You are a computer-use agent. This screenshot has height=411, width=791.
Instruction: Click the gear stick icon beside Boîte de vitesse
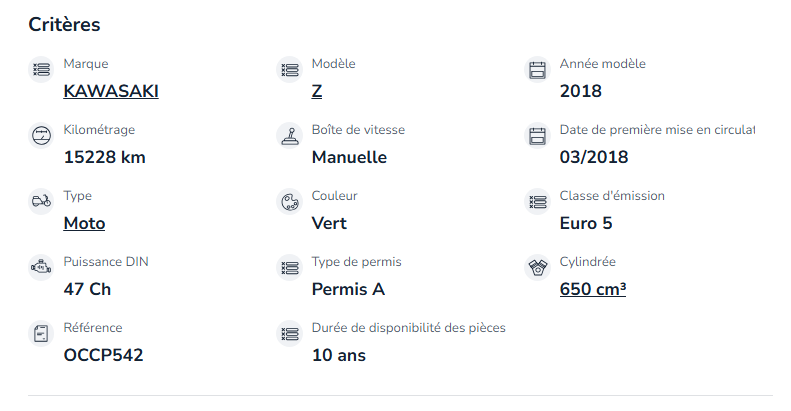point(290,135)
